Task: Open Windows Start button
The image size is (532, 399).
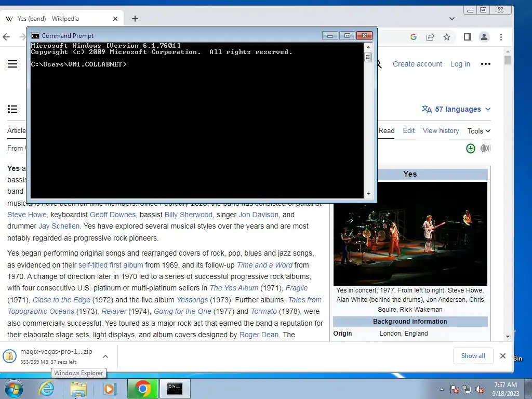Action: pyautogui.click(x=14, y=389)
